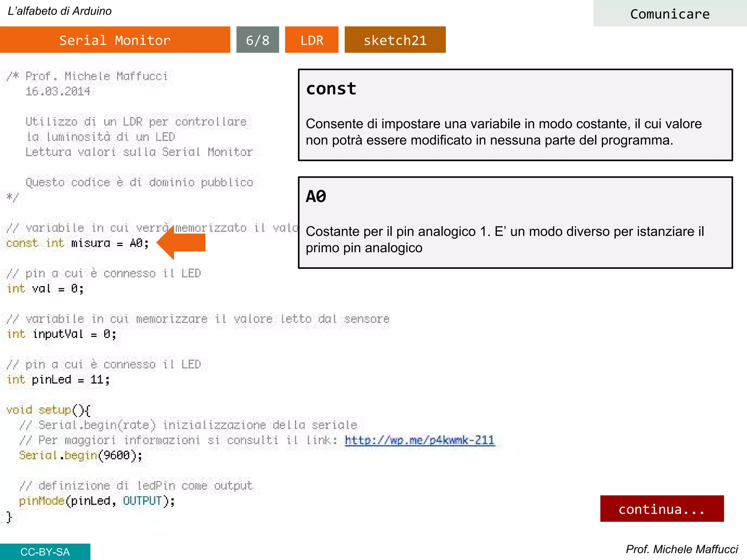Select the 6/8 slide counter box
Screen dimensions: 747x560
click(x=258, y=40)
